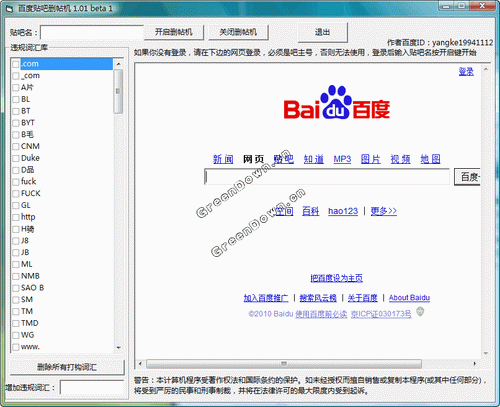Viewport: 500px width, 407px height.
Task: Click the browser horizontal scroll right arrow
Action: tap(475, 363)
